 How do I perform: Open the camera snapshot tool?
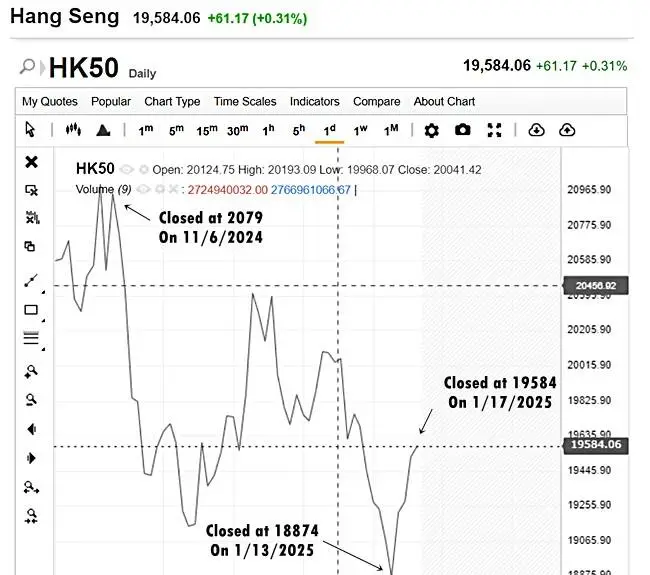click(x=462, y=130)
